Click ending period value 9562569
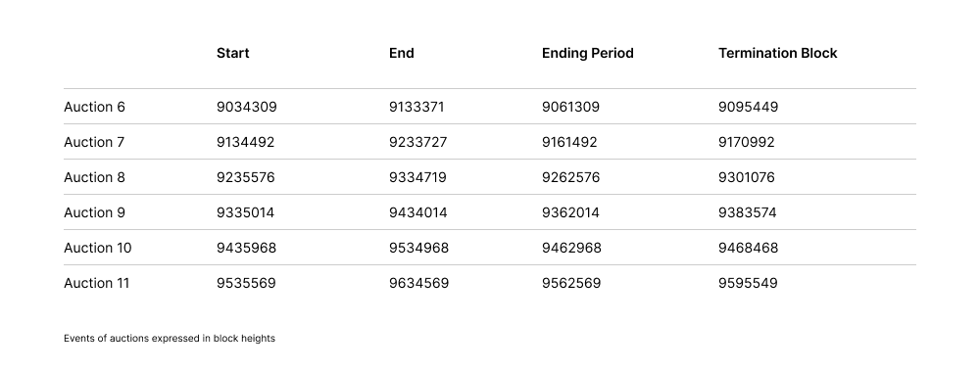 pyautogui.click(x=571, y=283)
